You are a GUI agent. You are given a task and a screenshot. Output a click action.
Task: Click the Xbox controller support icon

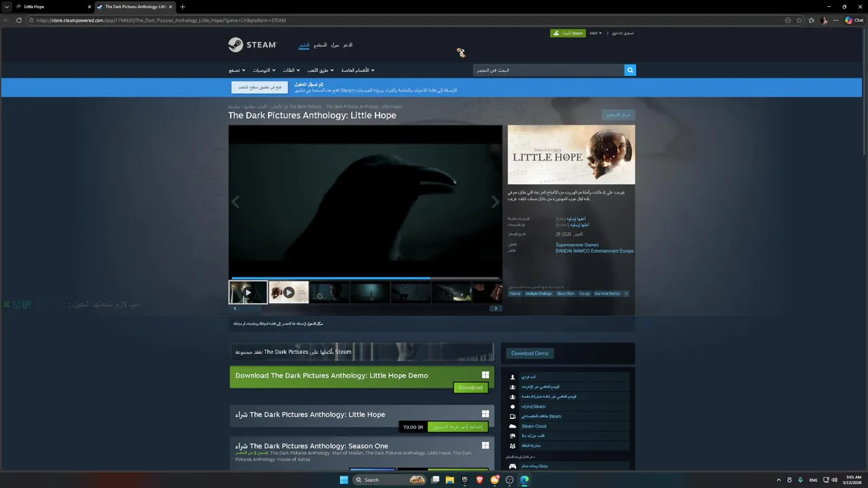tap(513, 466)
